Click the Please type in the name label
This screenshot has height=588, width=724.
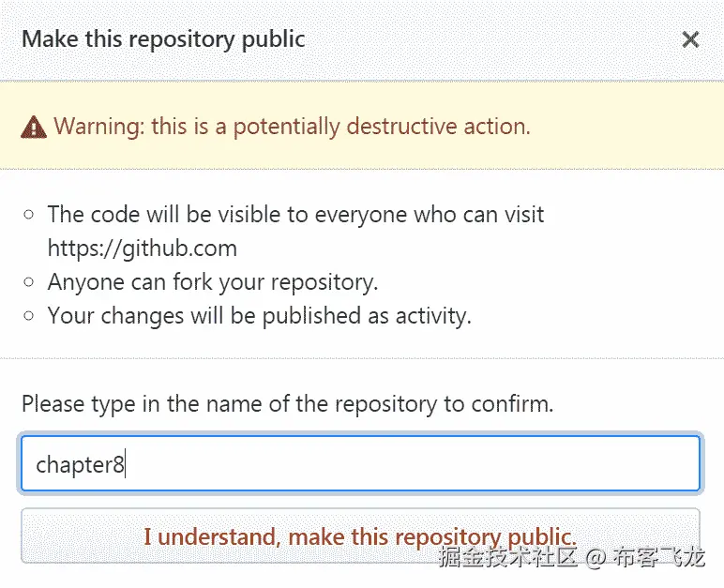pos(287,404)
